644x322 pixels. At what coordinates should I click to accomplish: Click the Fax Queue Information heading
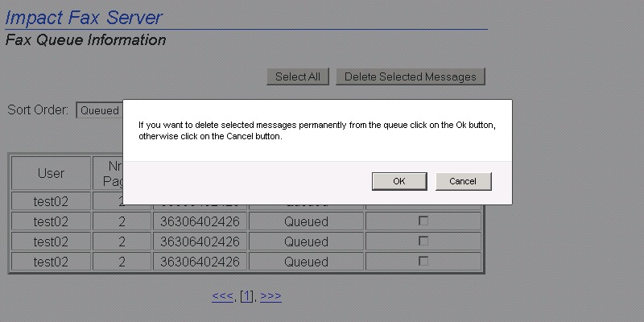[85, 40]
